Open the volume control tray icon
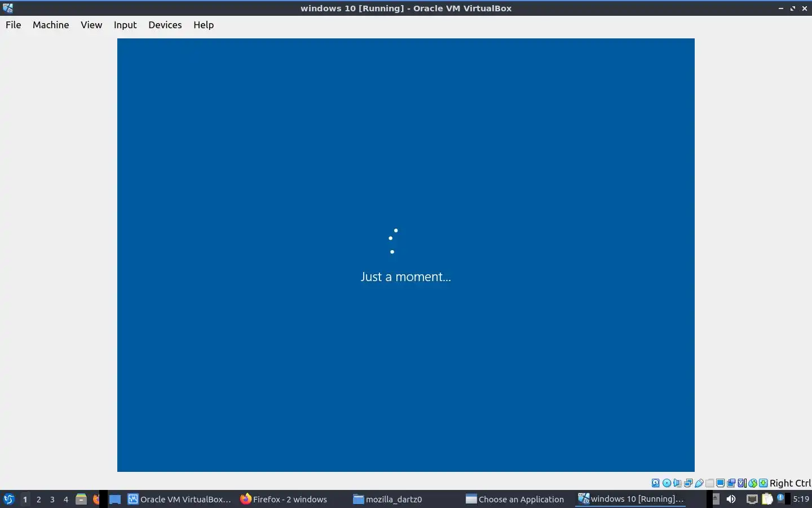The width and height of the screenshot is (812, 508). (731, 499)
